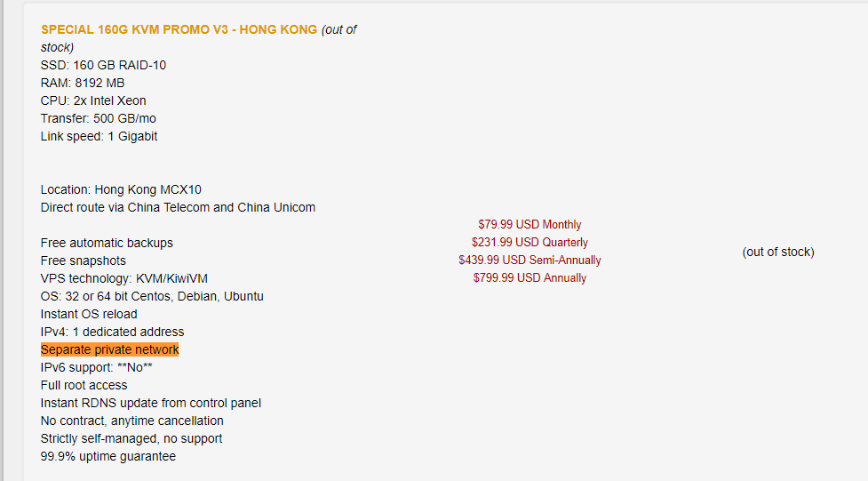Click Instant RDNS update from control panel

(x=150, y=403)
